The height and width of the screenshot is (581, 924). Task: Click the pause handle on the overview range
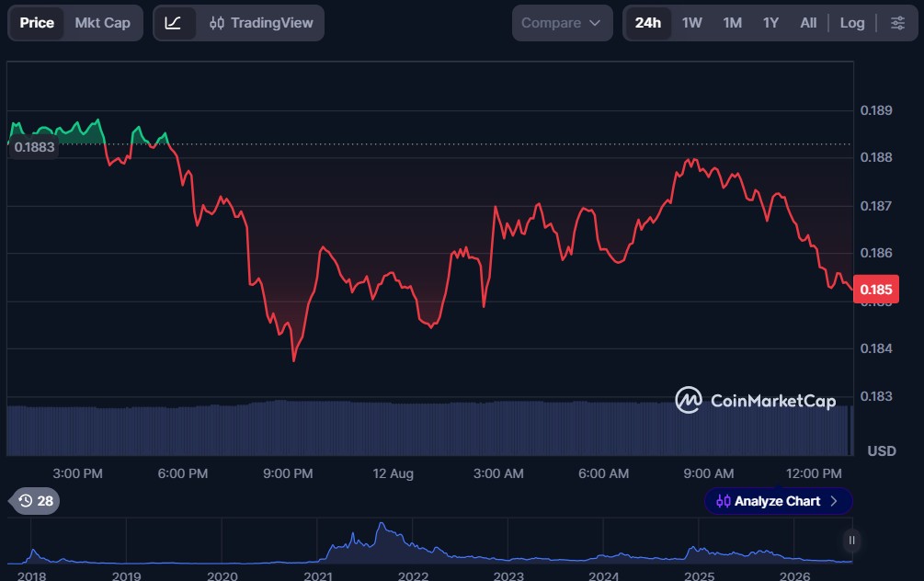[851, 541]
